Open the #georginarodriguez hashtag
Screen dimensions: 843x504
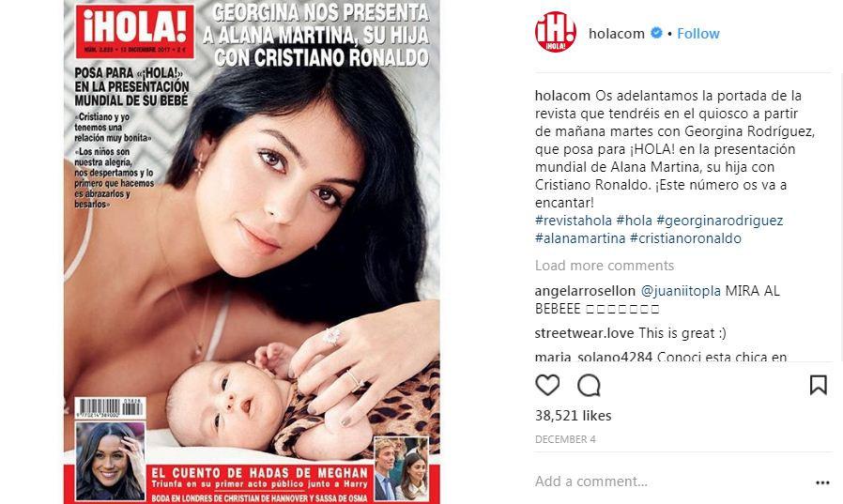coord(719,221)
